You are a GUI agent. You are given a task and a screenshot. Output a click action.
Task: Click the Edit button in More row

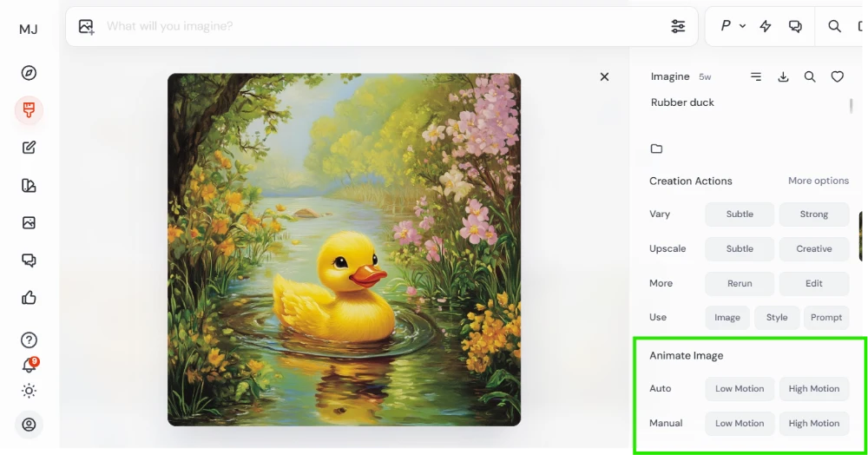pyautogui.click(x=814, y=283)
